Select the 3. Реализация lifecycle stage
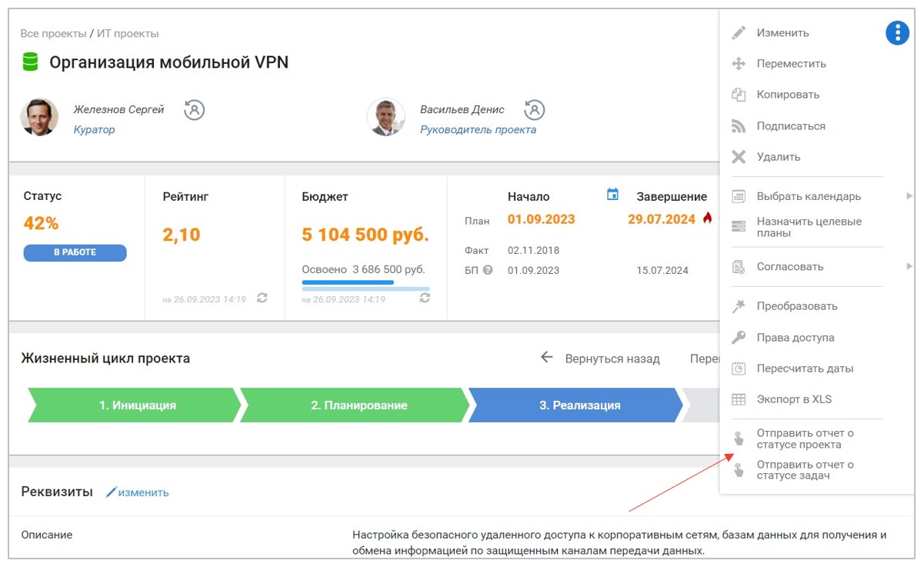Image resolution: width=924 pixels, height=567 pixels. coord(579,405)
